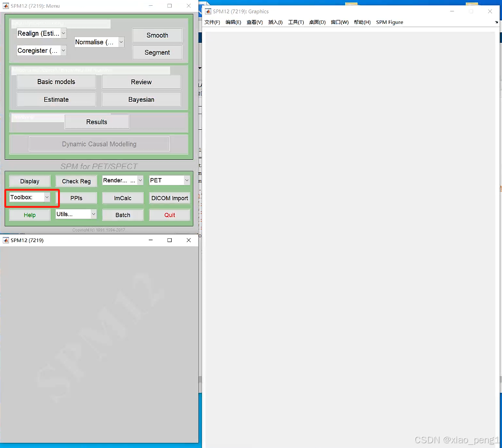502x448 pixels.
Task: Click MATLAB icon in lower SPM12 (7219) window
Action: coord(6,240)
